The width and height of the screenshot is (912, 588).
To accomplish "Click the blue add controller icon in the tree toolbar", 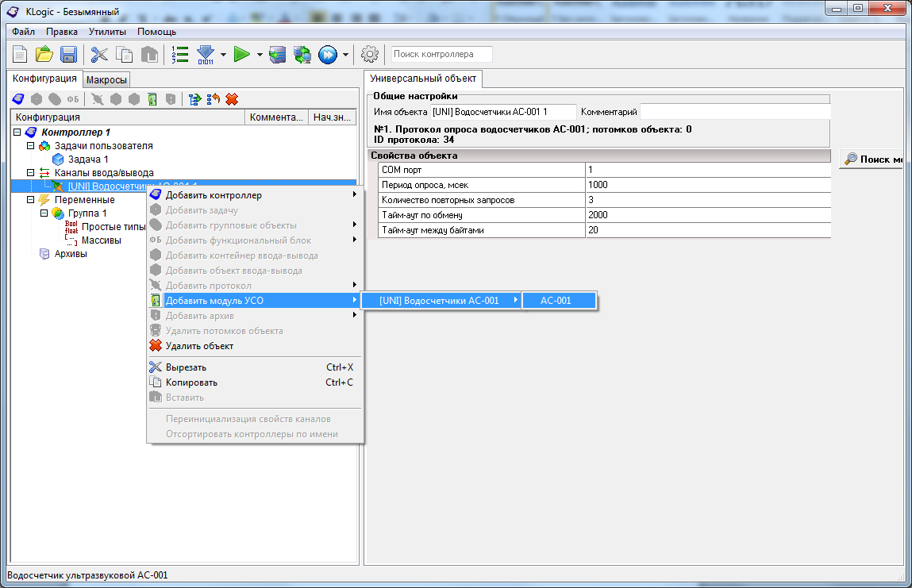I will [x=18, y=99].
